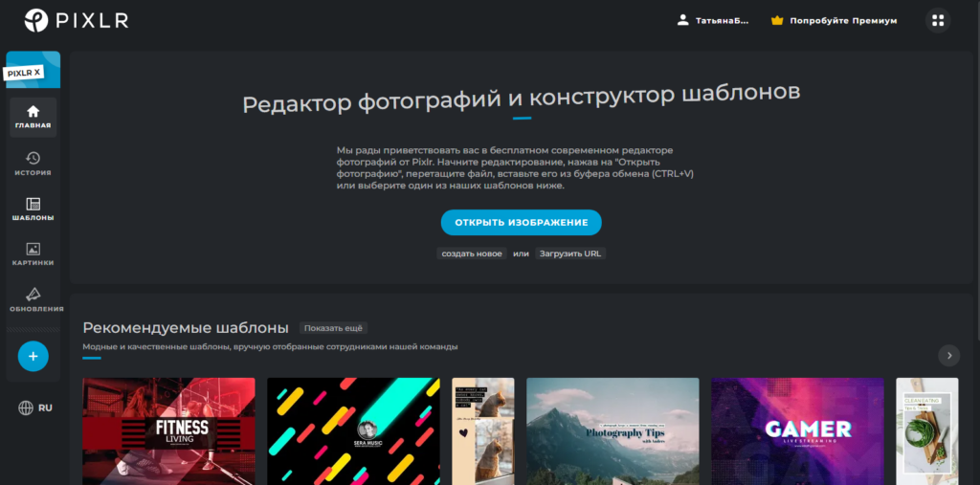Click the blue plus create button
The width and height of the screenshot is (980, 485).
[33, 356]
